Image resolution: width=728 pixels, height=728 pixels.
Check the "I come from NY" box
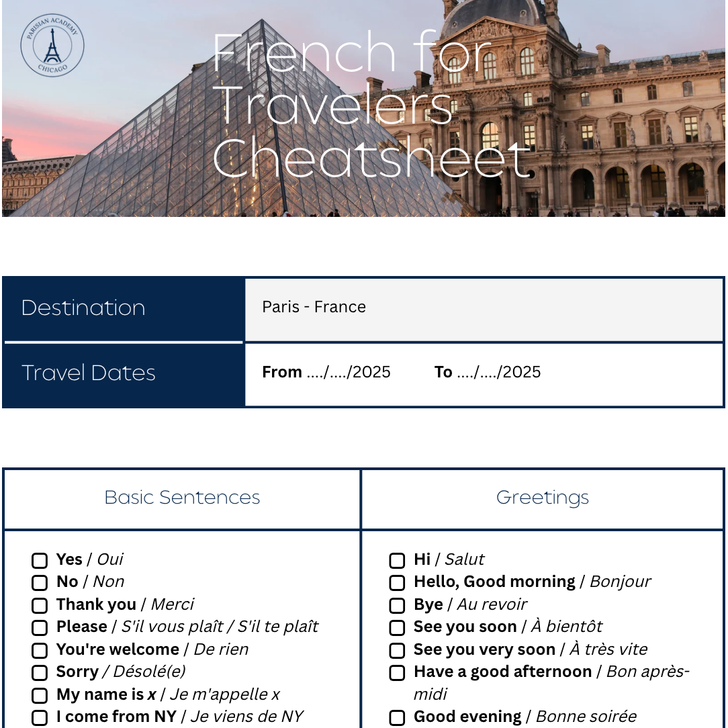click(x=40, y=718)
